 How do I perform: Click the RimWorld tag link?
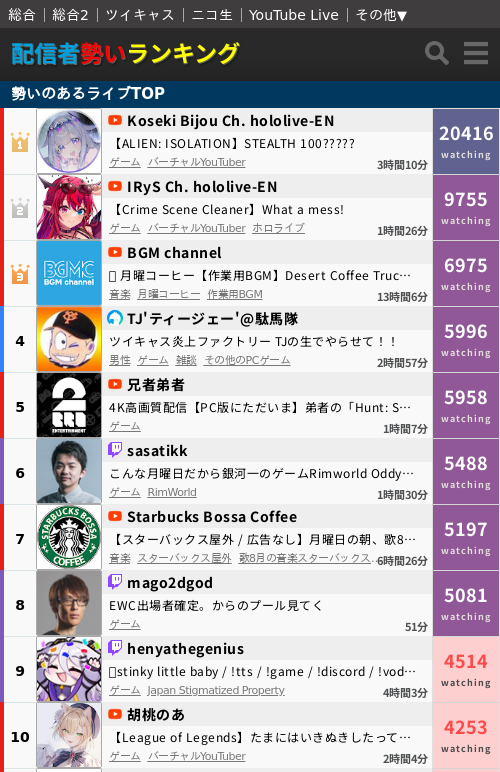[172, 492]
